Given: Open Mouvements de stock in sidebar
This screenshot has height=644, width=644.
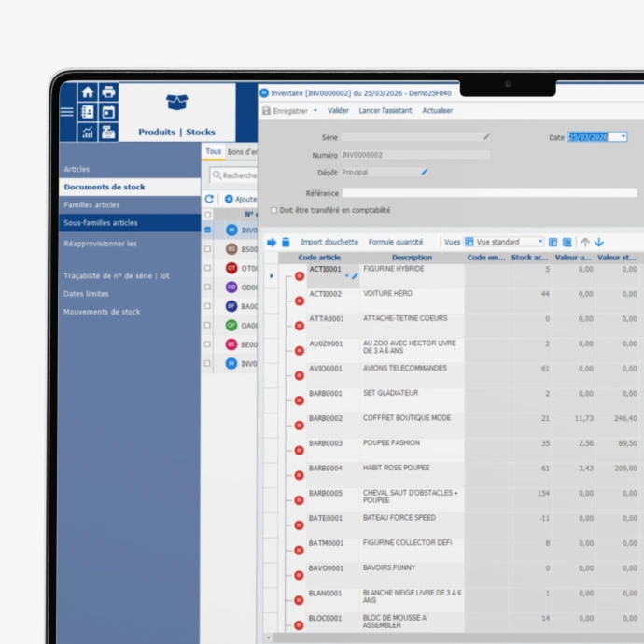Looking at the screenshot, I should [102, 312].
